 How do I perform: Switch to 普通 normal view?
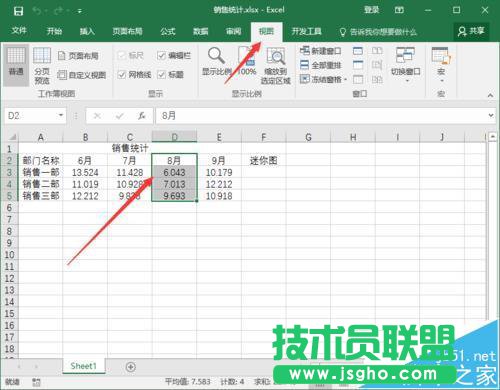point(16,65)
